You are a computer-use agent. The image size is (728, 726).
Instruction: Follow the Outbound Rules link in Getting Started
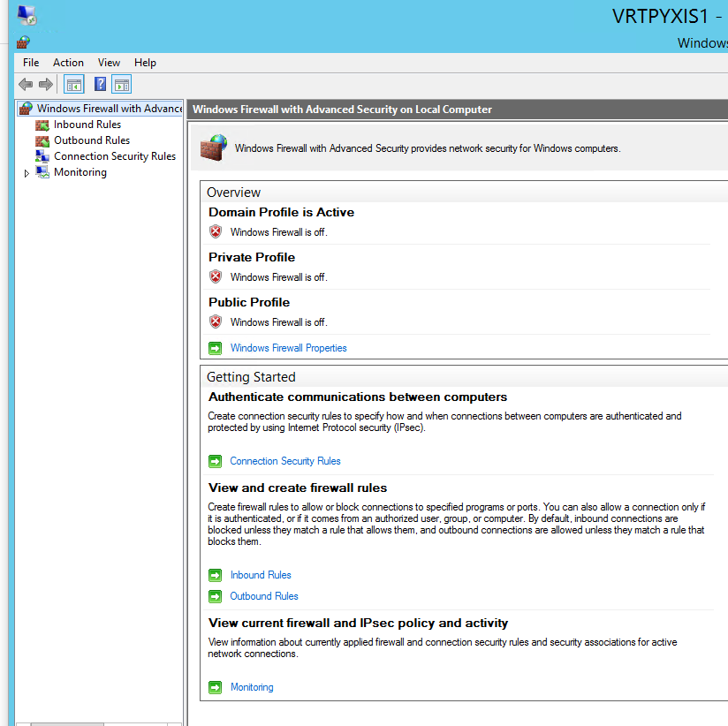click(x=263, y=596)
